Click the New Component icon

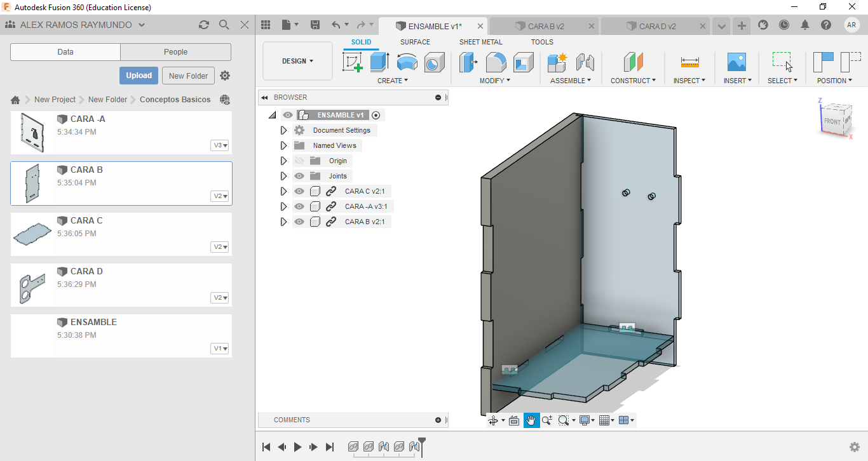coord(557,62)
